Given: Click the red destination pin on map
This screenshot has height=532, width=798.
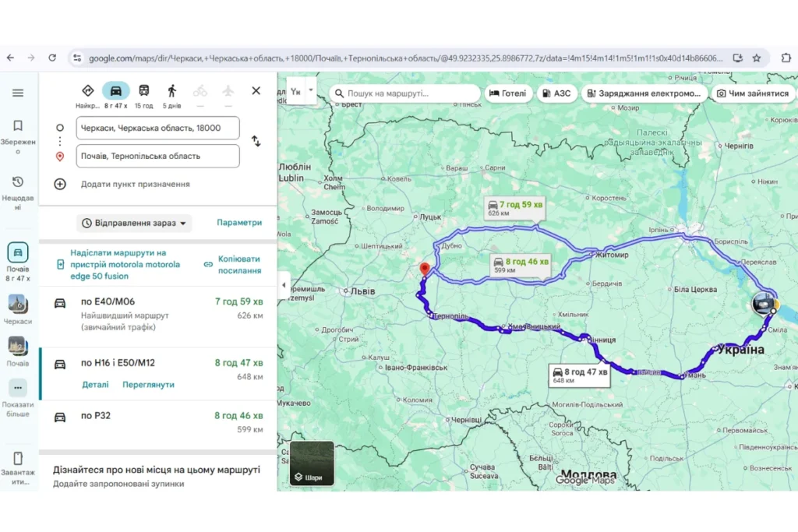Looking at the screenshot, I should (425, 269).
